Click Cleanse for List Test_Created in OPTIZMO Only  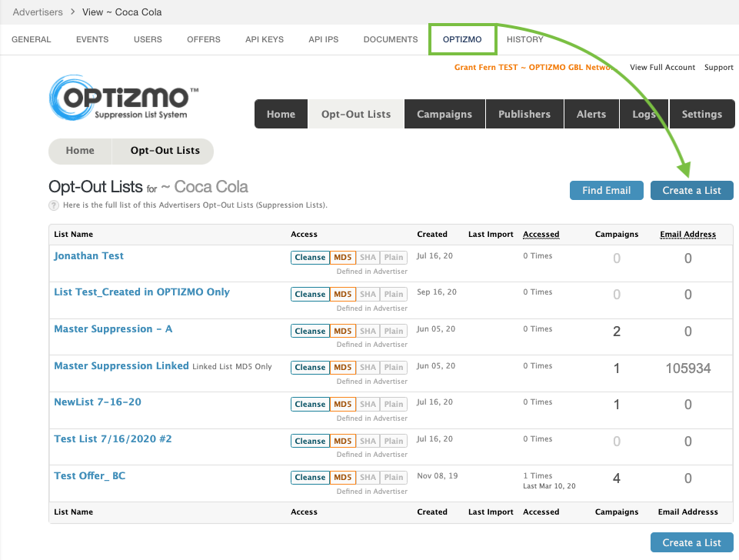(x=310, y=294)
